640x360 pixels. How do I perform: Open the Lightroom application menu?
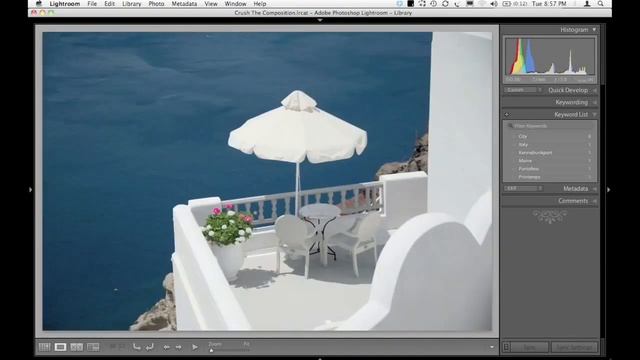(x=64, y=4)
